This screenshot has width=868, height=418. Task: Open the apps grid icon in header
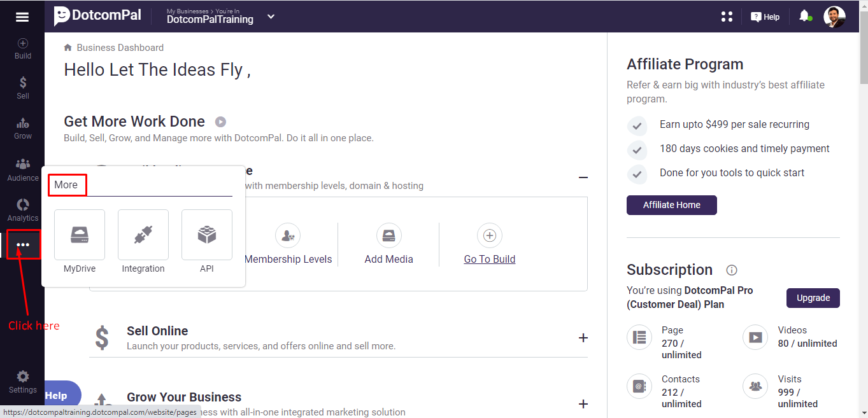(727, 17)
